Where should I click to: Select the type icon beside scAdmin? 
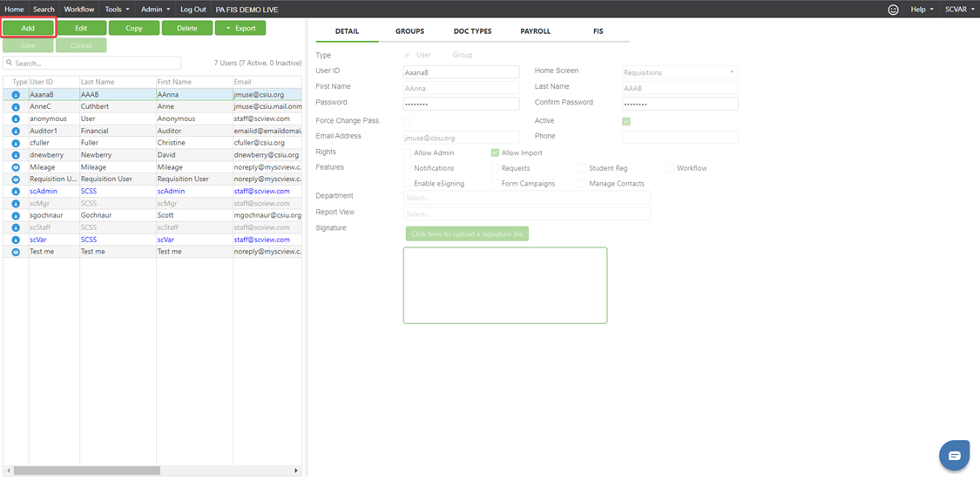pyautogui.click(x=16, y=191)
